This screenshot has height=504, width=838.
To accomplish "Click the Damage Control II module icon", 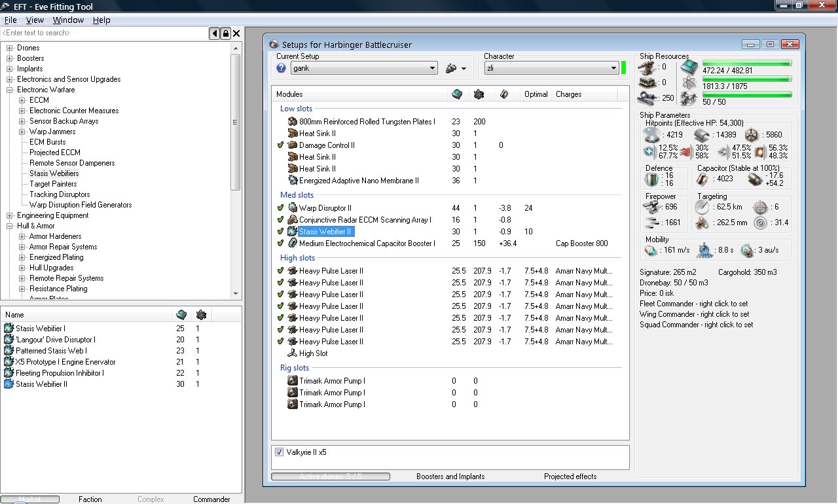I will 293,145.
